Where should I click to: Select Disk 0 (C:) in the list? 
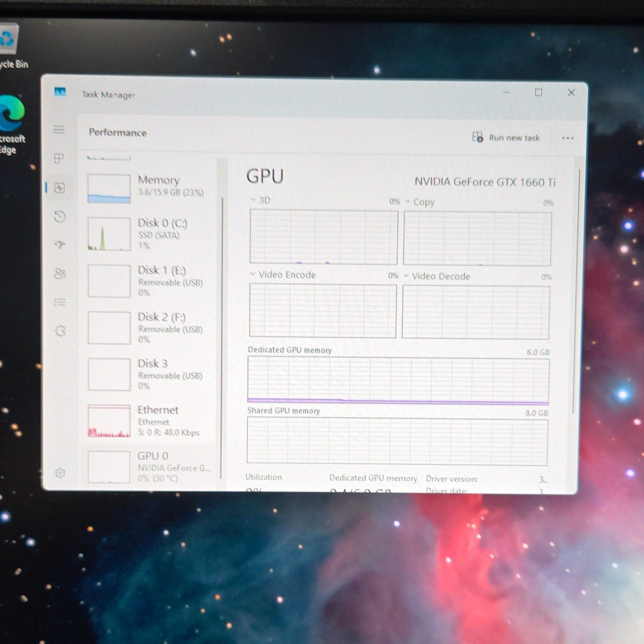point(150,234)
